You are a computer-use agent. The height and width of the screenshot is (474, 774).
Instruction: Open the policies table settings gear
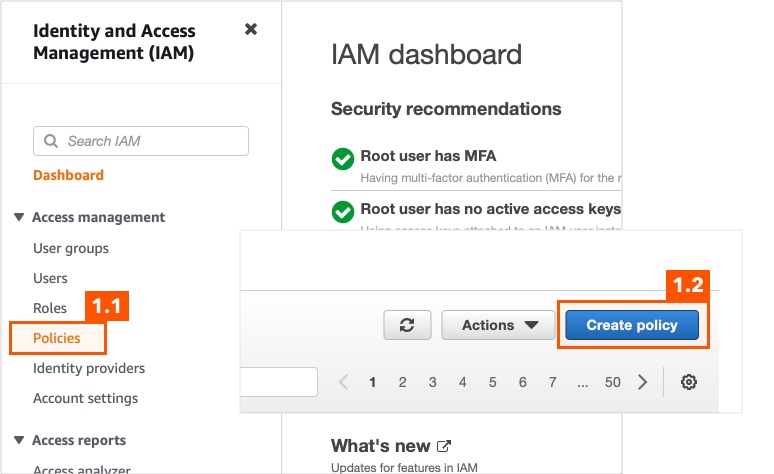[689, 382]
